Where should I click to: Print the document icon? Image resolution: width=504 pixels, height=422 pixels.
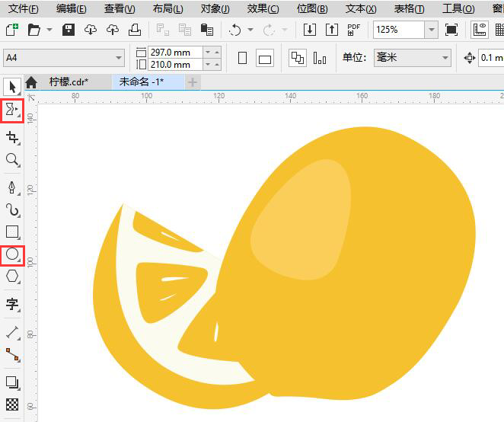[x=135, y=30]
